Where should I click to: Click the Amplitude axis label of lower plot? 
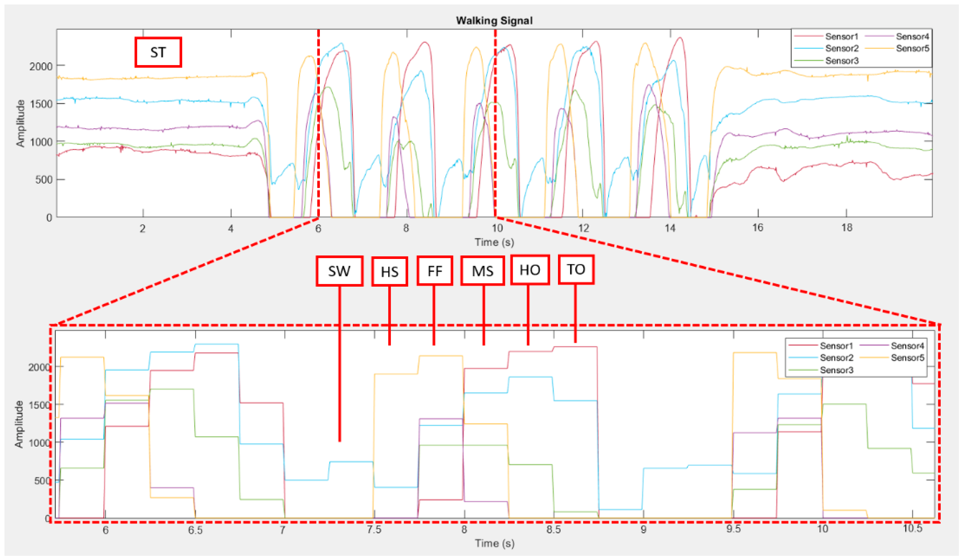tap(19, 424)
